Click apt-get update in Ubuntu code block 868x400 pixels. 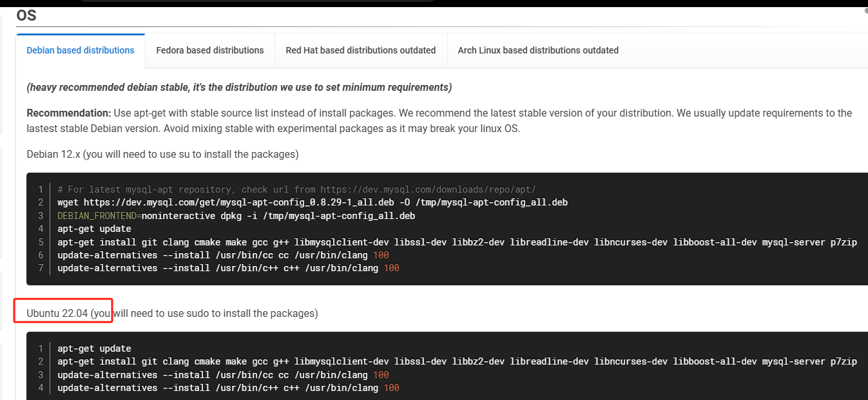94,348
